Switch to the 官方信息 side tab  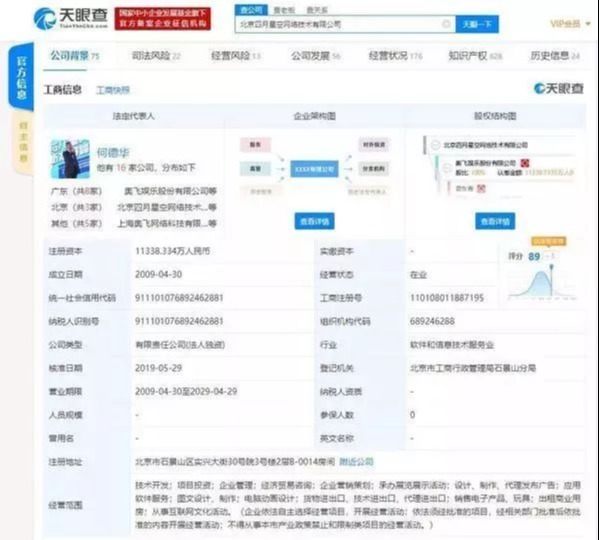(21, 78)
